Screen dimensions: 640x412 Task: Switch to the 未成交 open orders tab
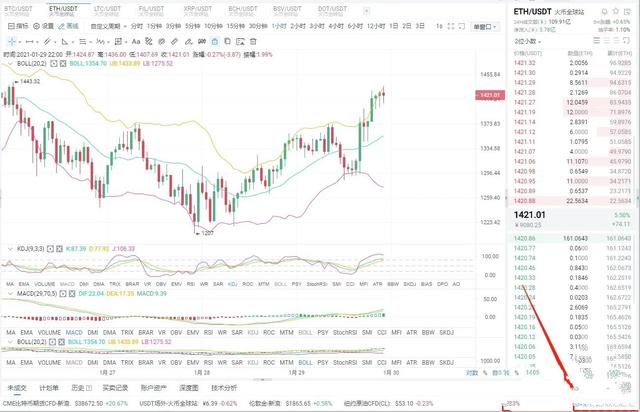pos(17,386)
